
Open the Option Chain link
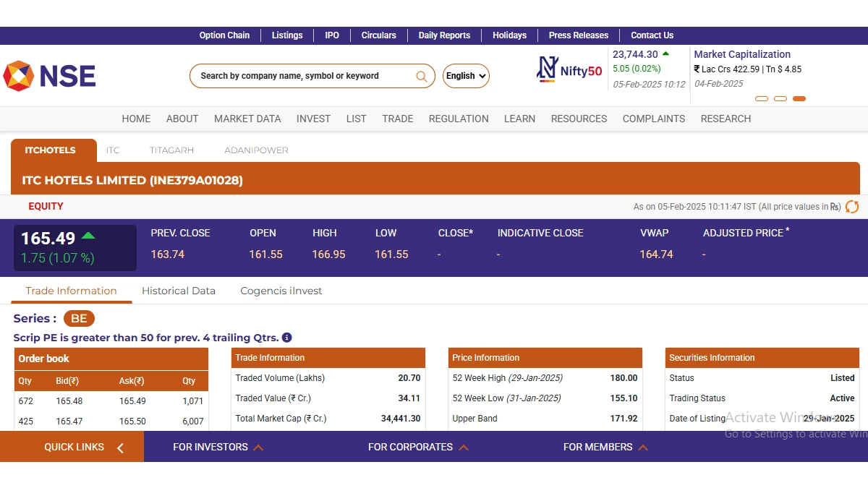pyautogui.click(x=224, y=35)
